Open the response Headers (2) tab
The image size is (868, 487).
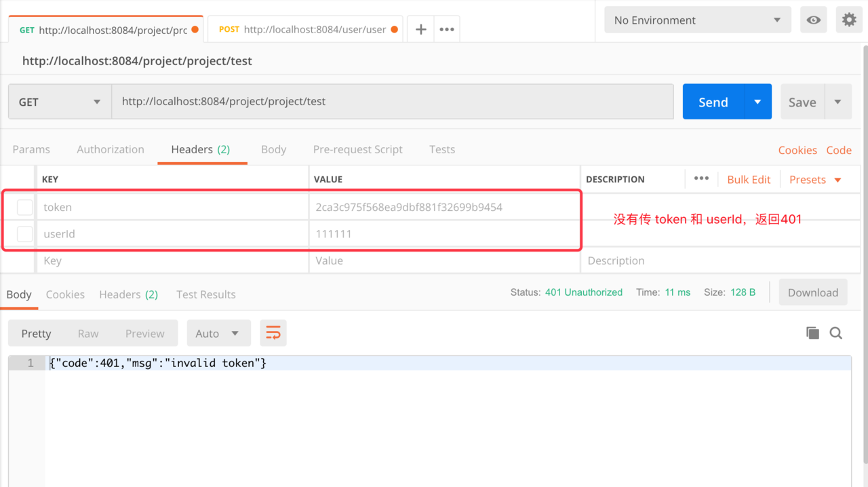128,294
